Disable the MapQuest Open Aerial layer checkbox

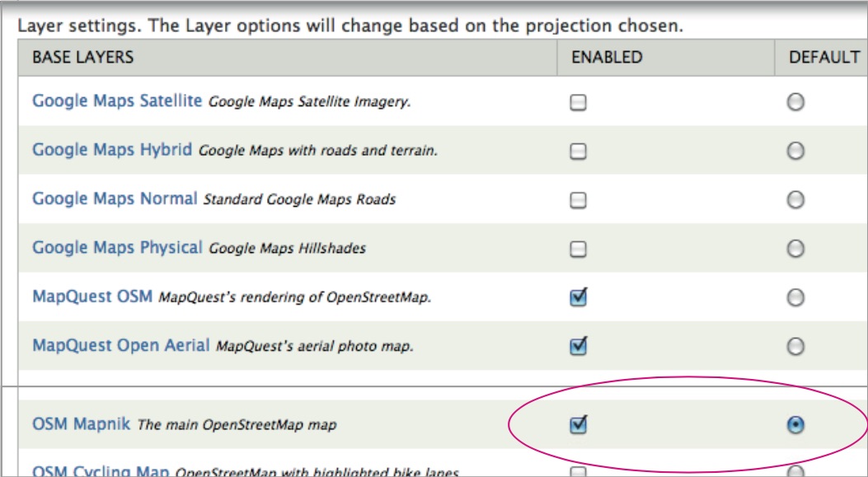pos(579,347)
